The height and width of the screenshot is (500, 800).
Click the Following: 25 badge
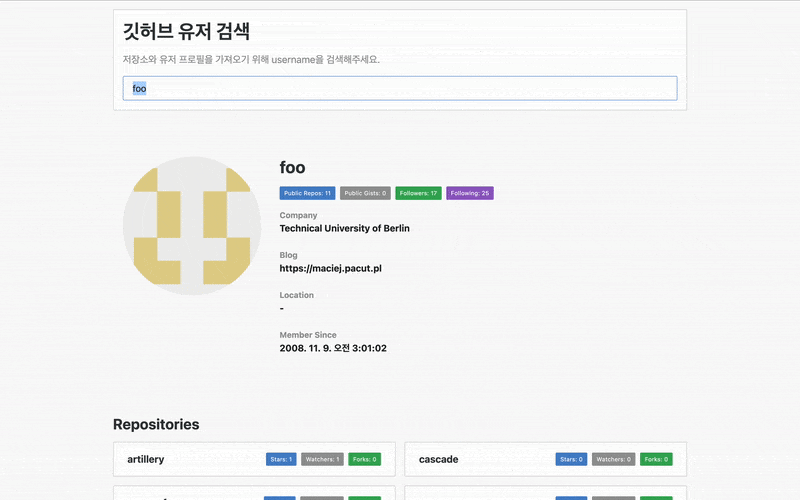[470, 193]
